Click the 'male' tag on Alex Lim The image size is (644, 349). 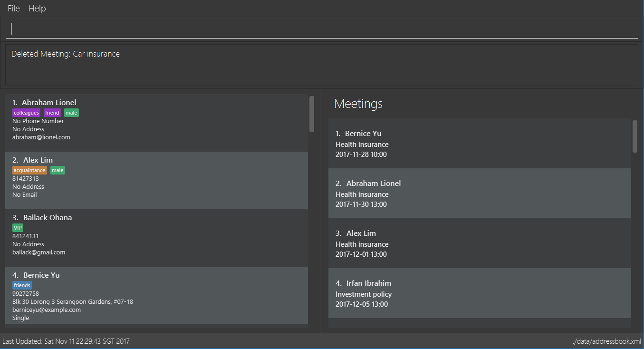click(58, 170)
